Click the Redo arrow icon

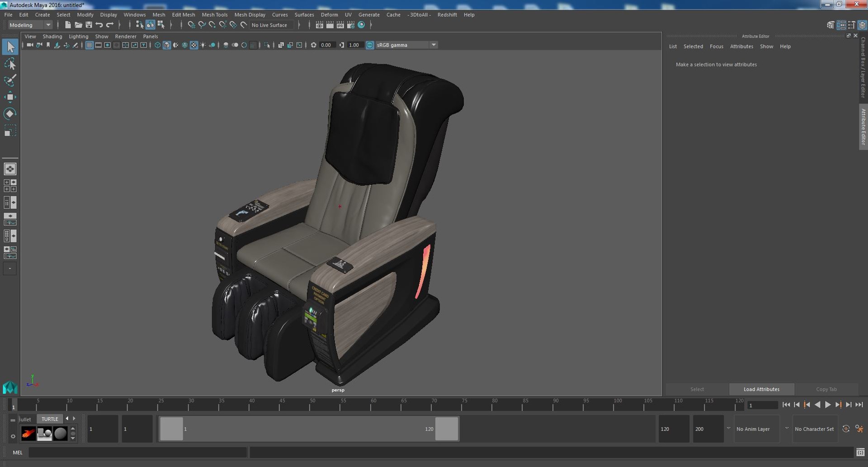tap(110, 25)
